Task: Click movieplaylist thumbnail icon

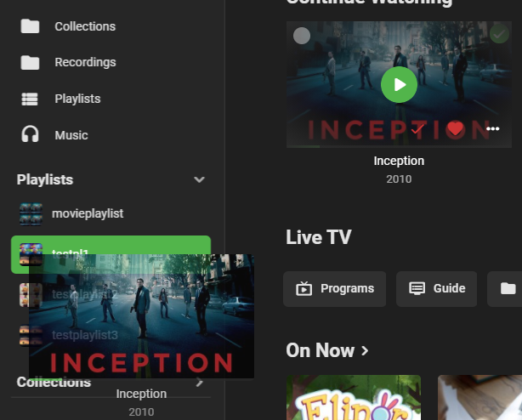Action: tap(31, 214)
